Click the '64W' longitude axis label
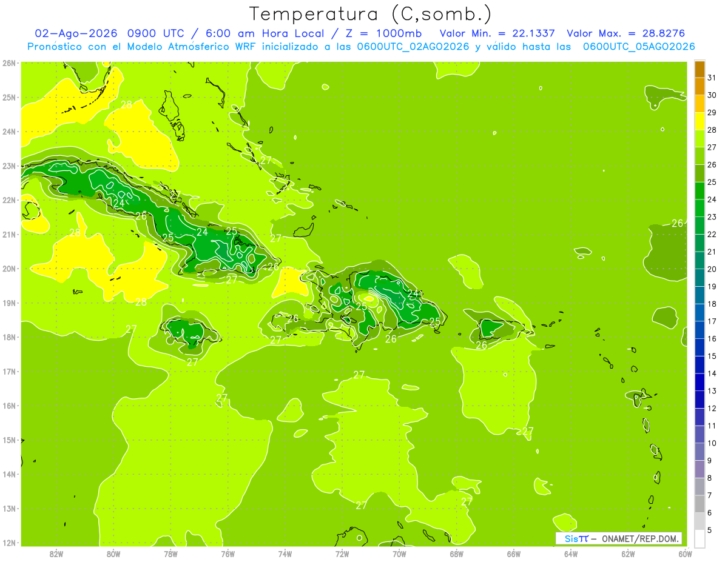 tap(571, 554)
